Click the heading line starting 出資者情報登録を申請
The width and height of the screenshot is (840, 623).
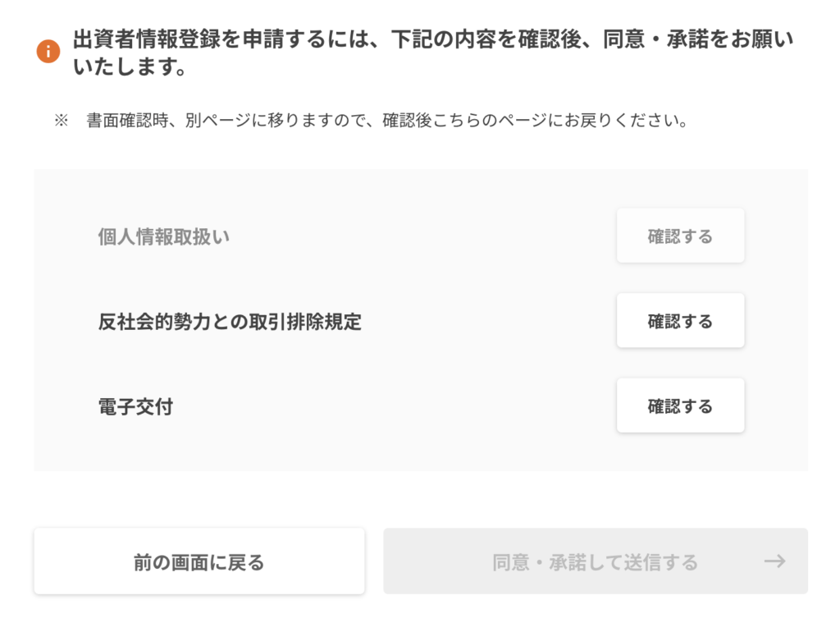pyautogui.click(x=433, y=39)
